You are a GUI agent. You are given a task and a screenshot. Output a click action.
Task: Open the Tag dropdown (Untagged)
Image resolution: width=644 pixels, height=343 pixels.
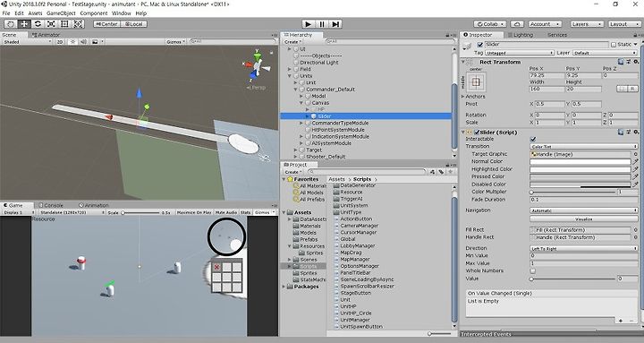pos(520,53)
